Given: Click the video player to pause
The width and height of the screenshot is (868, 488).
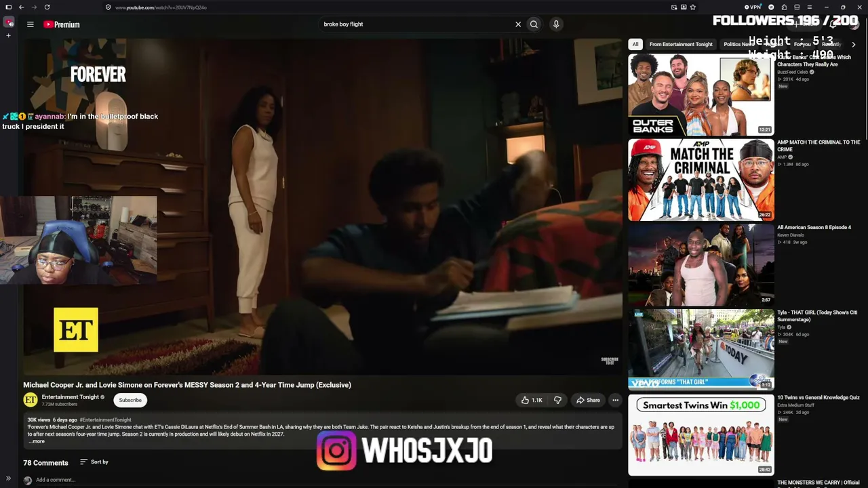Looking at the screenshot, I should (x=323, y=206).
